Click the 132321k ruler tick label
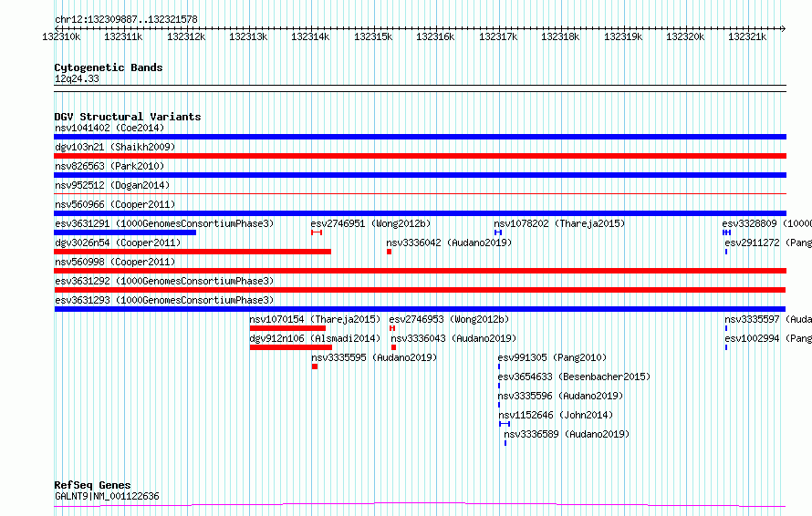 tap(747, 36)
